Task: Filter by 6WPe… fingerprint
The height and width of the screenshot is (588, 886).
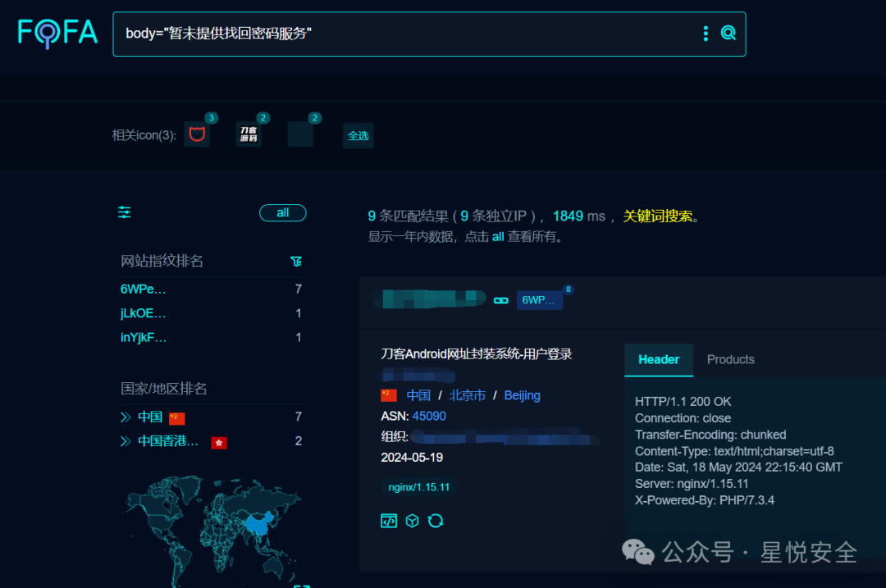Action: coord(143,289)
